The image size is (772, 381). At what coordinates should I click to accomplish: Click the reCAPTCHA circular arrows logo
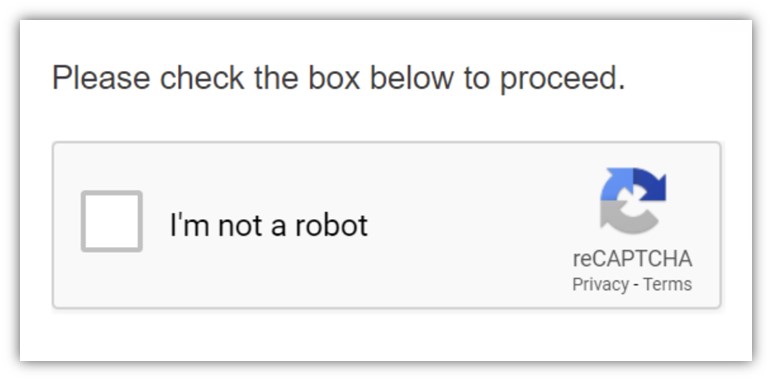click(633, 200)
